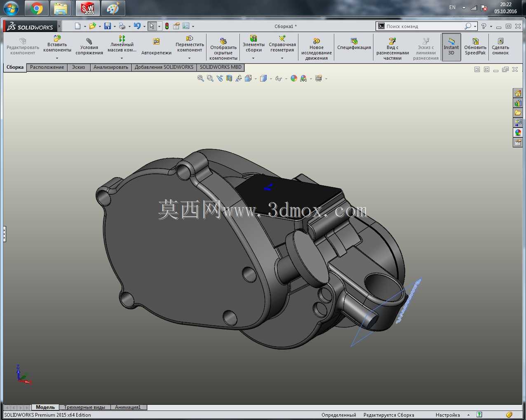Switch to Трехмерные виды bottom tab
The height and width of the screenshot is (420, 526).
(85, 407)
